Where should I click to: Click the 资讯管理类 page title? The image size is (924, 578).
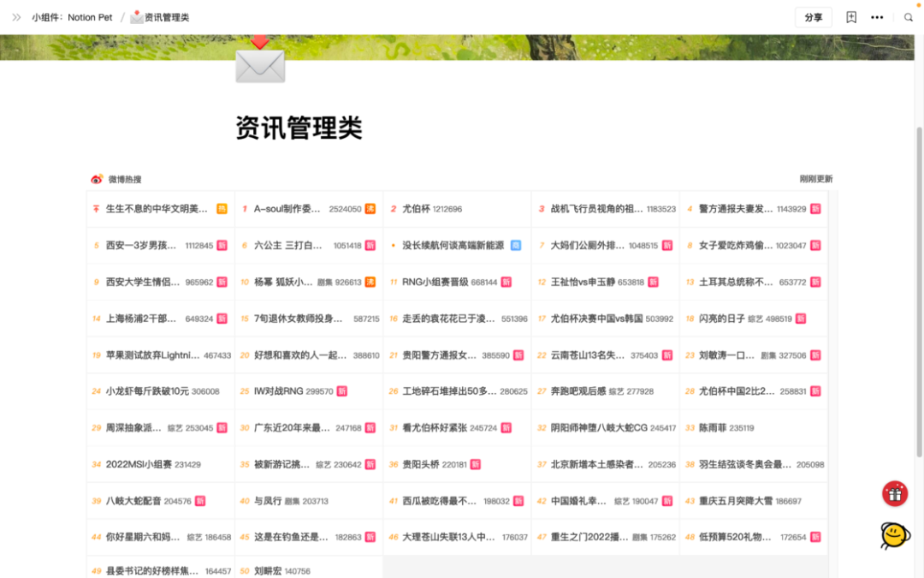coord(299,128)
